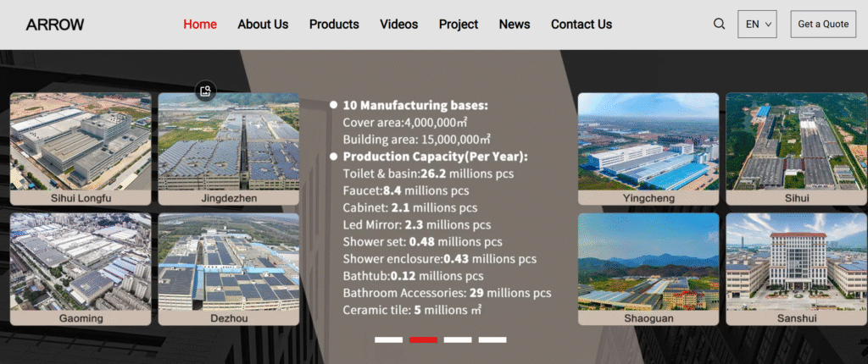Jump to the fourth carousel slide indicator
This screenshot has height=364, width=868.
[x=492, y=339]
